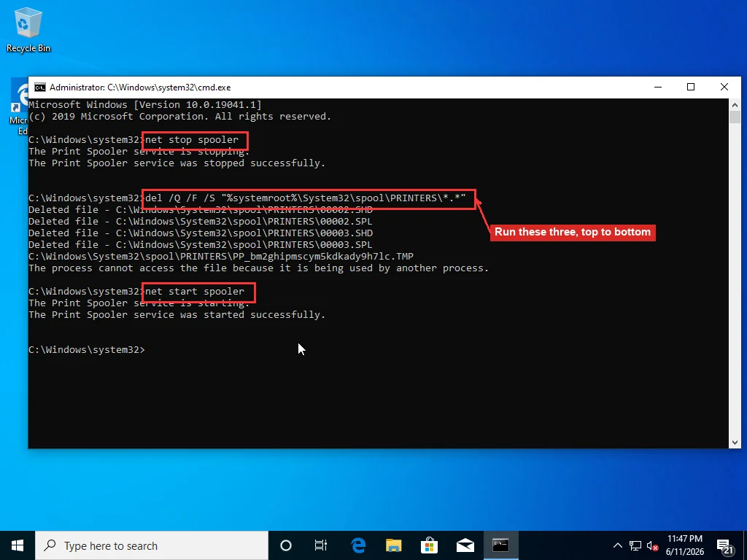Open the network status tray icon

(635, 545)
